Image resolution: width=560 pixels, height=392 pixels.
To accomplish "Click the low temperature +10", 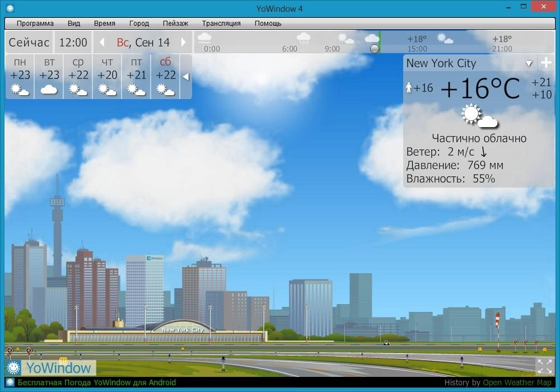I will click(x=542, y=95).
